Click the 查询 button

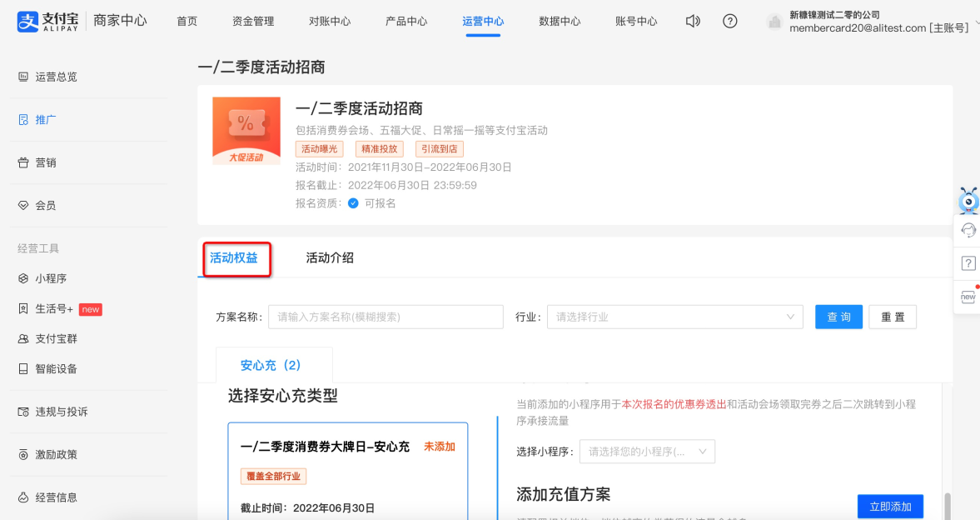838,317
